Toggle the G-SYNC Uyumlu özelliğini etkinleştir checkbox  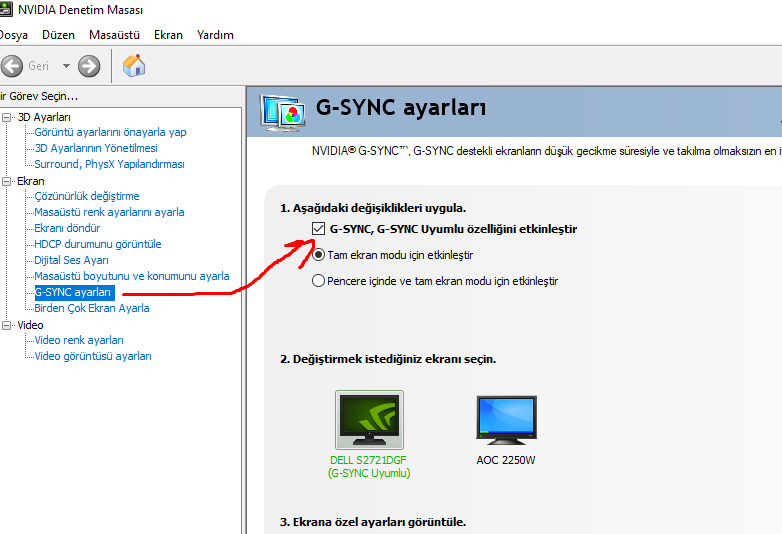coord(318,229)
